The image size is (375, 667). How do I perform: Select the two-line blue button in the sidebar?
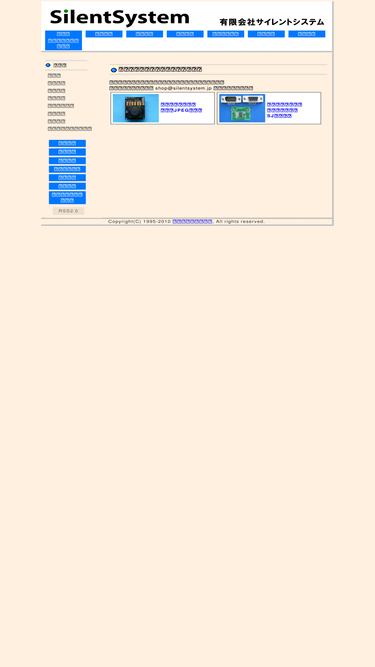67,197
